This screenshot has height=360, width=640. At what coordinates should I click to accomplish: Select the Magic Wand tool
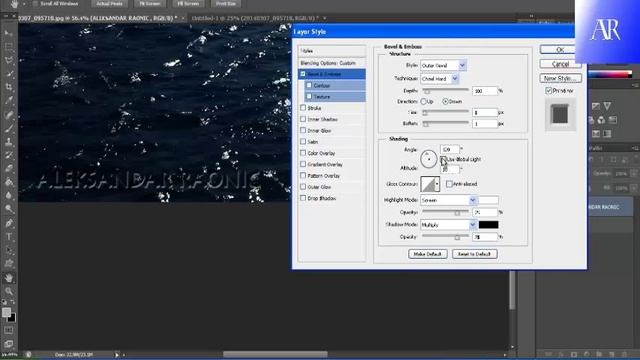point(9,74)
